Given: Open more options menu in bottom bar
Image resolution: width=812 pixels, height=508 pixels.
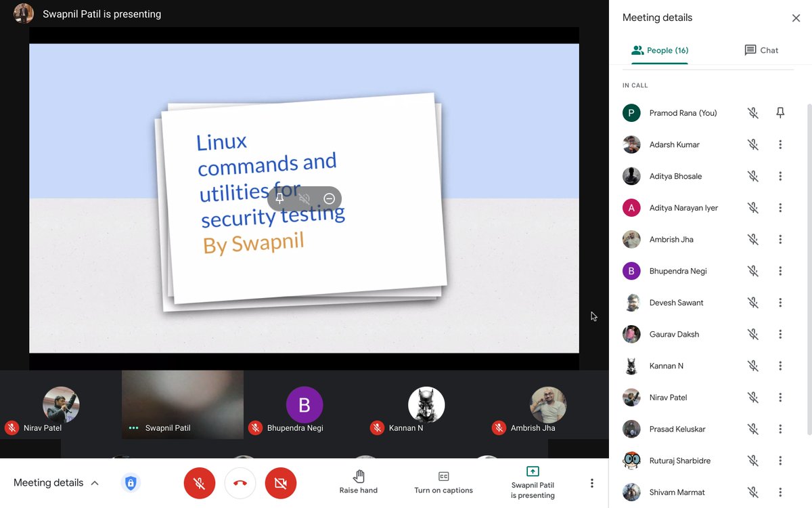Looking at the screenshot, I should point(592,483).
